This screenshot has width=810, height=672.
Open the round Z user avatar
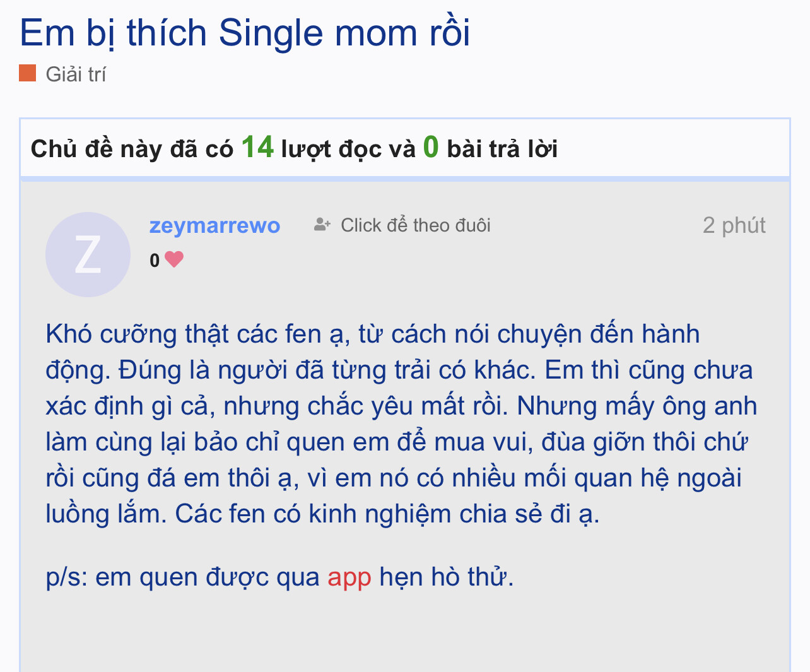[88, 254]
